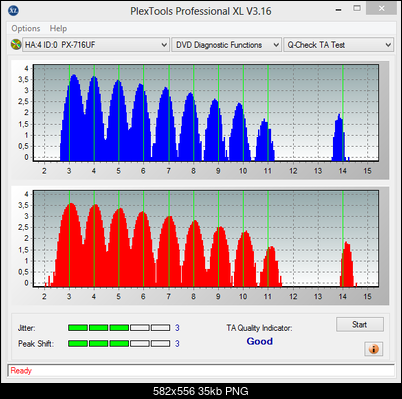This screenshot has height=399, width=402.
Task: Click the PlexTools Professional XL V3.16 title
Action: tap(201, 11)
